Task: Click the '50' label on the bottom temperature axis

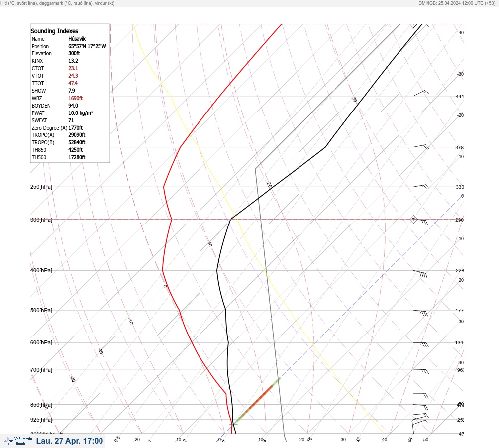Action: 426,440
